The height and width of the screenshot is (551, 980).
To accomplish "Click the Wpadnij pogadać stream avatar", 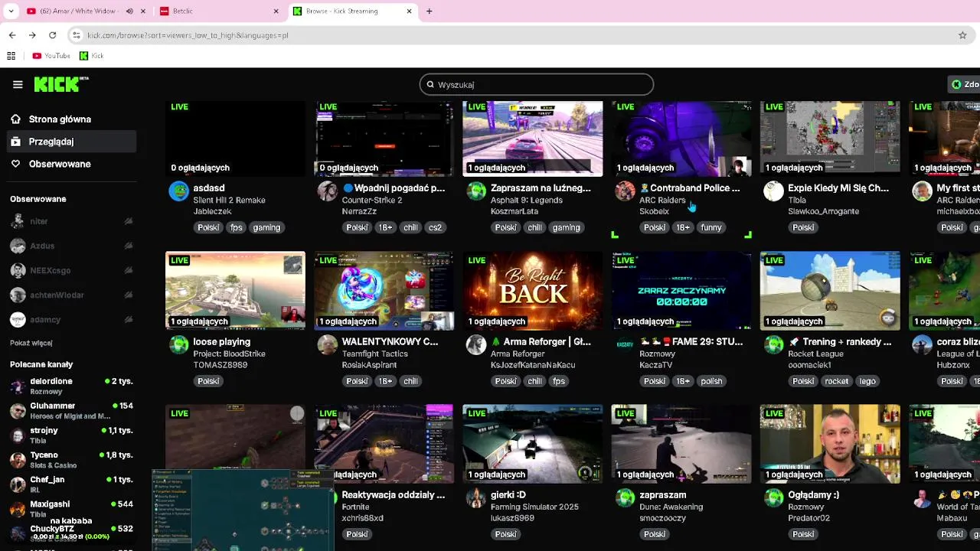I will click(x=327, y=191).
